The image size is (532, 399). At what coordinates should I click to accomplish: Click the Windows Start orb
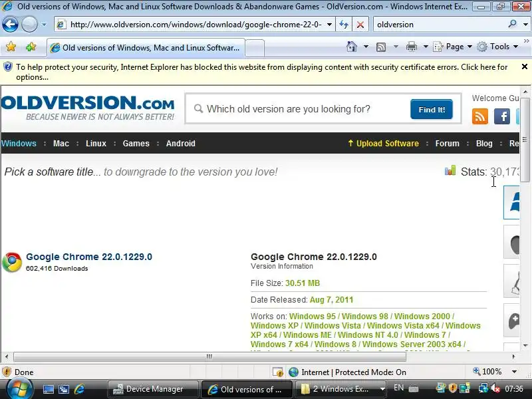(19, 389)
